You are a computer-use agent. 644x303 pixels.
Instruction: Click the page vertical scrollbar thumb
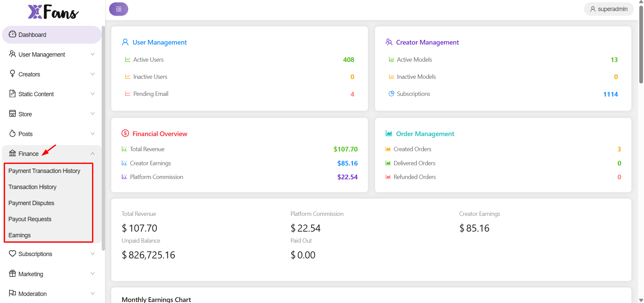(x=641, y=44)
